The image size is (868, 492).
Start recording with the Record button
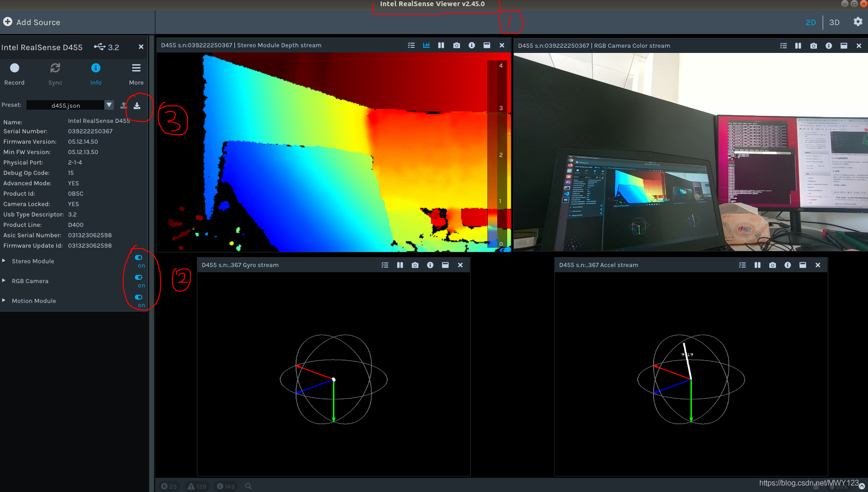click(x=15, y=74)
